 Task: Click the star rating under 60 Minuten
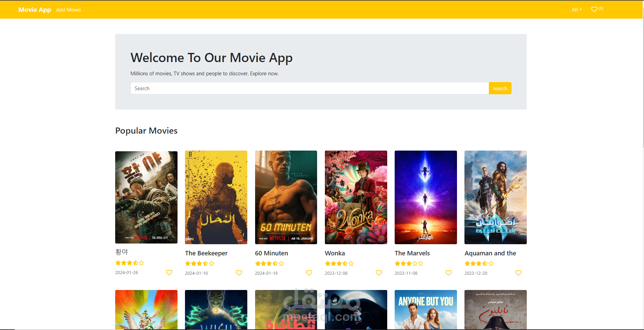pyautogui.click(x=269, y=264)
